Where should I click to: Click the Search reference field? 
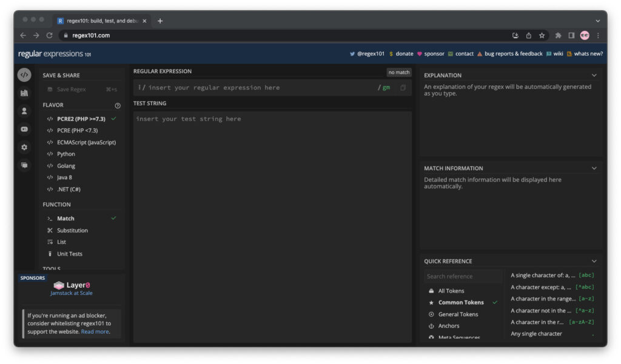[463, 277]
